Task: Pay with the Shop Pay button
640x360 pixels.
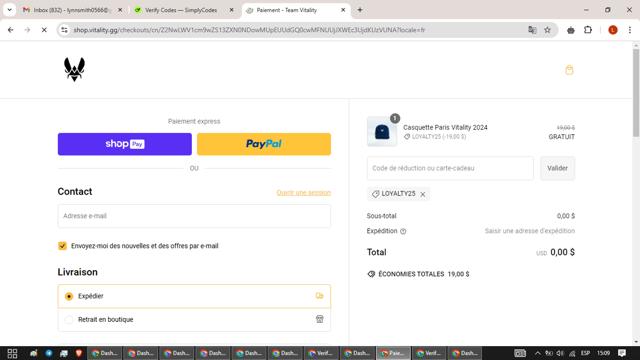Action: click(x=124, y=144)
